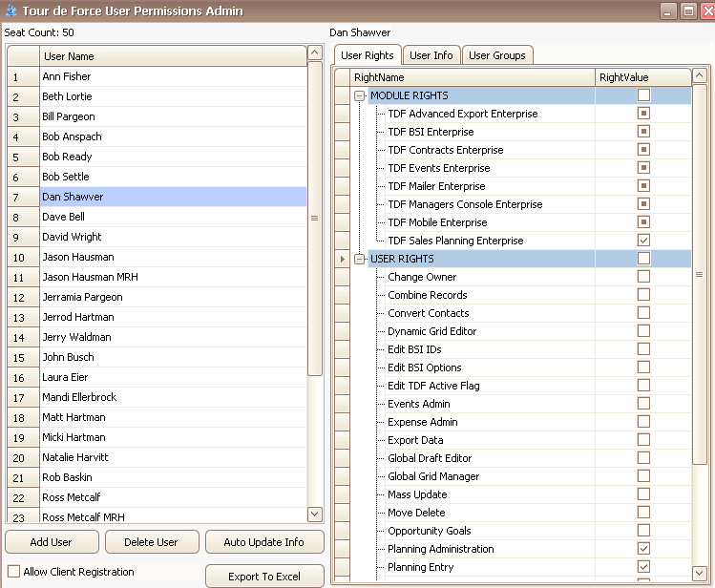Uncheck TDF Sales Planning Enterprise
The height and width of the screenshot is (588, 715).
click(643, 241)
